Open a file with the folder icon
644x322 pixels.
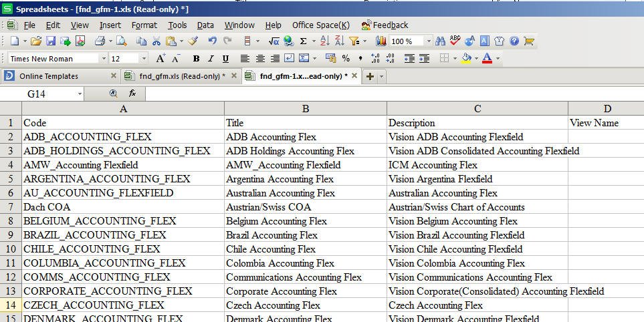click(x=36, y=41)
